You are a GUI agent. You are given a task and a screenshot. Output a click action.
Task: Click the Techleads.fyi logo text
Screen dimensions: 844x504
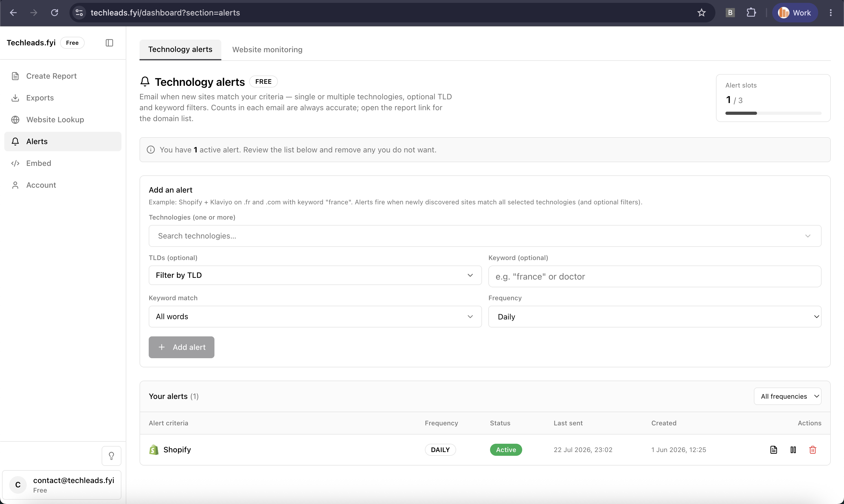point(31,43)
